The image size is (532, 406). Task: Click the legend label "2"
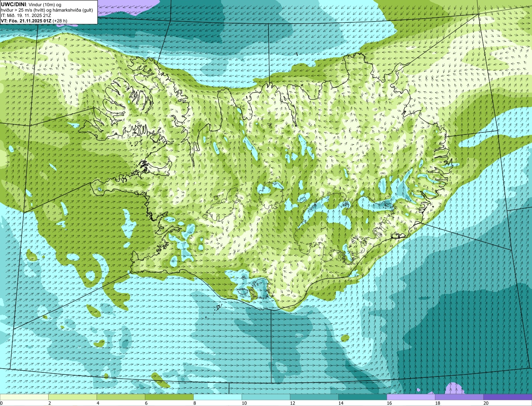pos(49,403)
